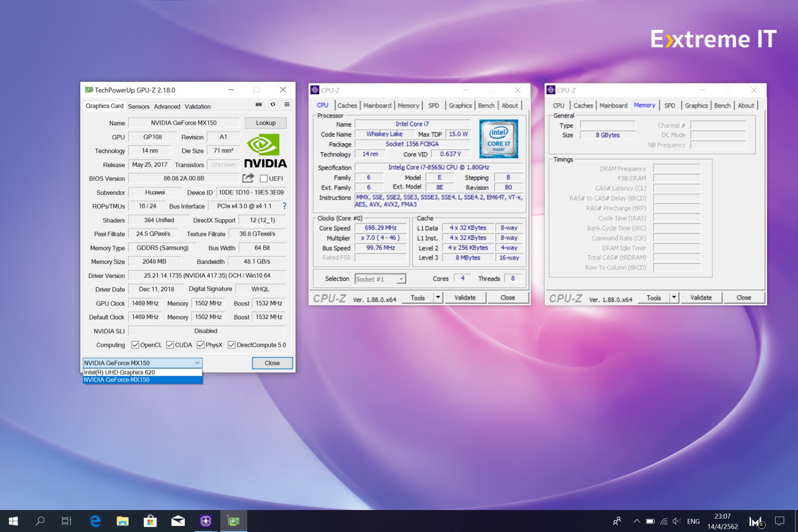798x532 pixels.
Task: Toggle the CUDA checkbox
Action: 170,345
